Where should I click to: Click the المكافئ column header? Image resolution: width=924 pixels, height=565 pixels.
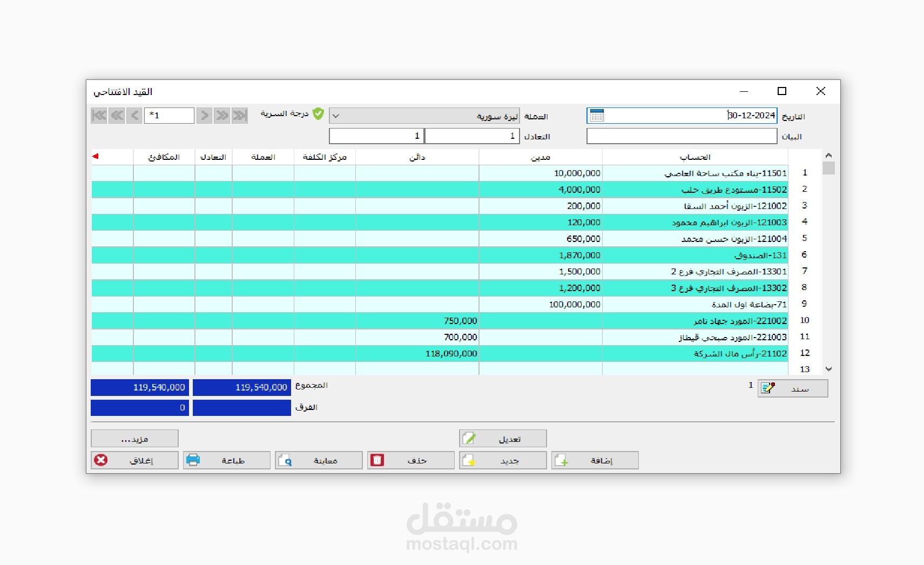164,157
